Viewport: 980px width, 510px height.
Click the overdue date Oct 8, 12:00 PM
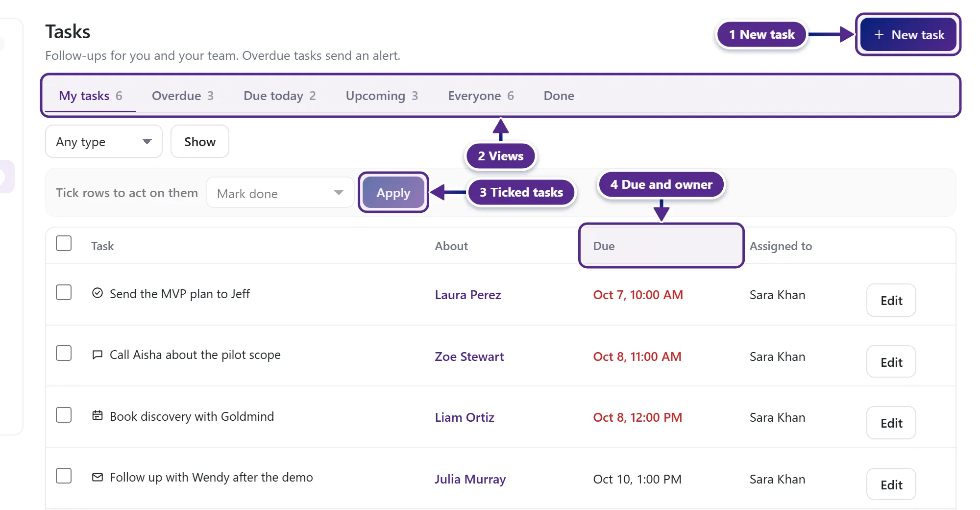(637, 417)
